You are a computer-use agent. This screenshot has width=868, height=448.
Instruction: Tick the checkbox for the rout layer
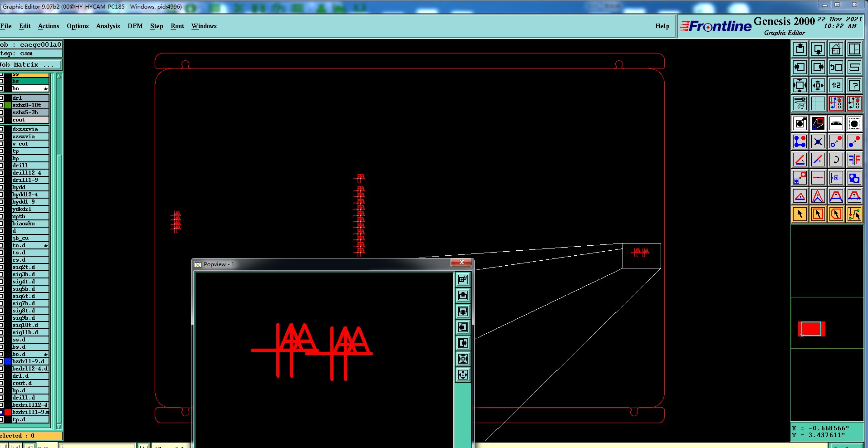point(1,120)
